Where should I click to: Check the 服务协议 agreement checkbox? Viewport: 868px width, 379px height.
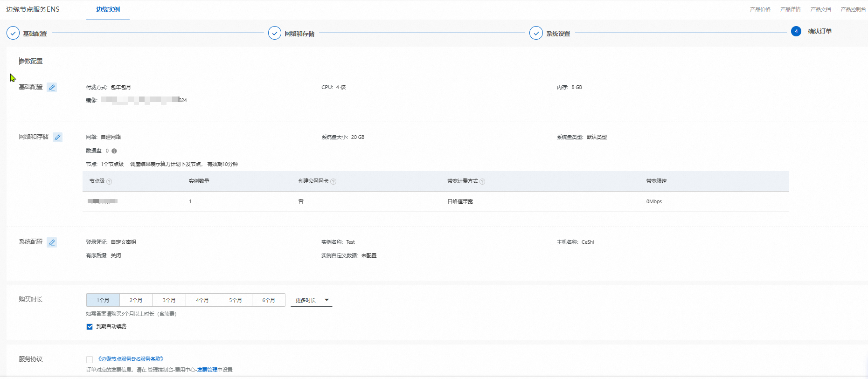[x=90, y=359]
